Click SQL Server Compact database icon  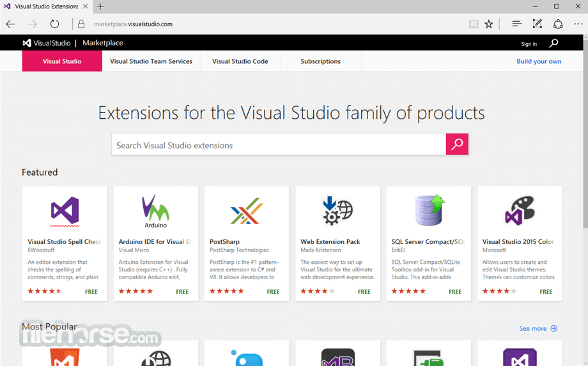click(x=429, y=210)
